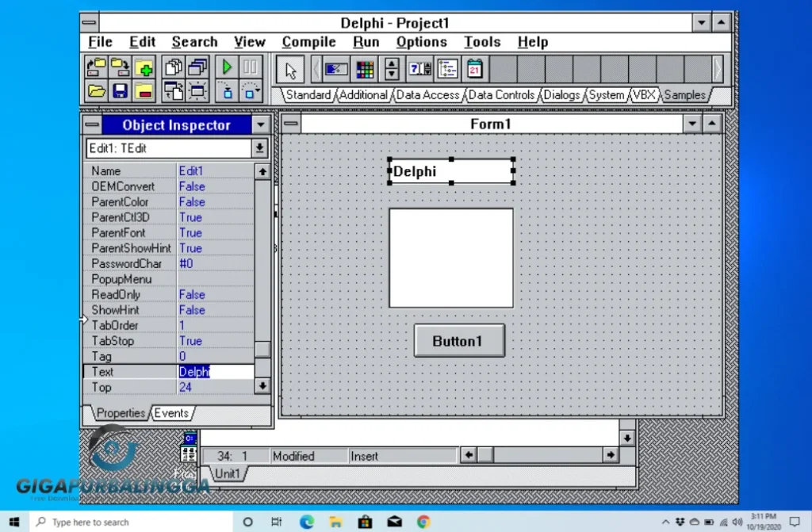
Task: Save the file using the diskette toolbar icon
Action: [x=121, y=90]
